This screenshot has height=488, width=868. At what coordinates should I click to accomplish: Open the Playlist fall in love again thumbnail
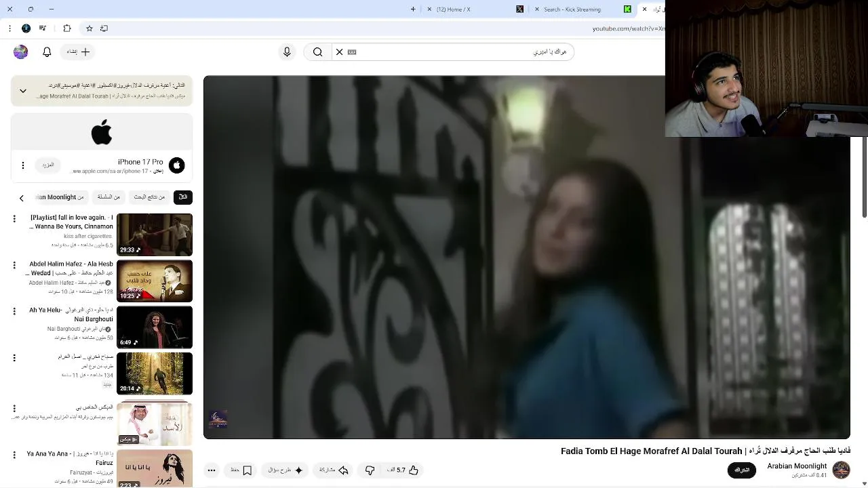pos(155,235)
